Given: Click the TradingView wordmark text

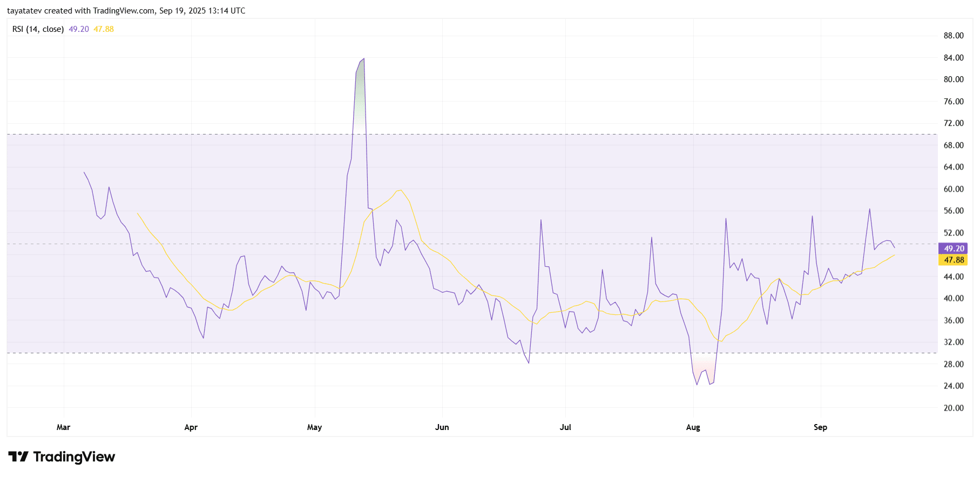Looking at the screenshot, I should (74, 457).
